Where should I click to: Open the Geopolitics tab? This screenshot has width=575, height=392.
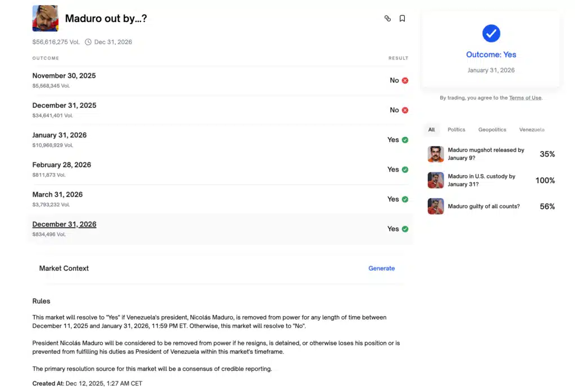click(492, 130)
